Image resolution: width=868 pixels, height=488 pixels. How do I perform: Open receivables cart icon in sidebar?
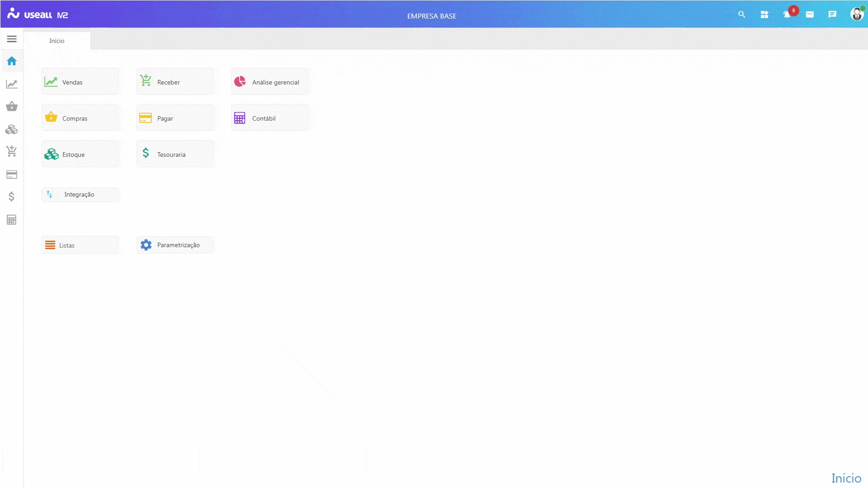12,151
